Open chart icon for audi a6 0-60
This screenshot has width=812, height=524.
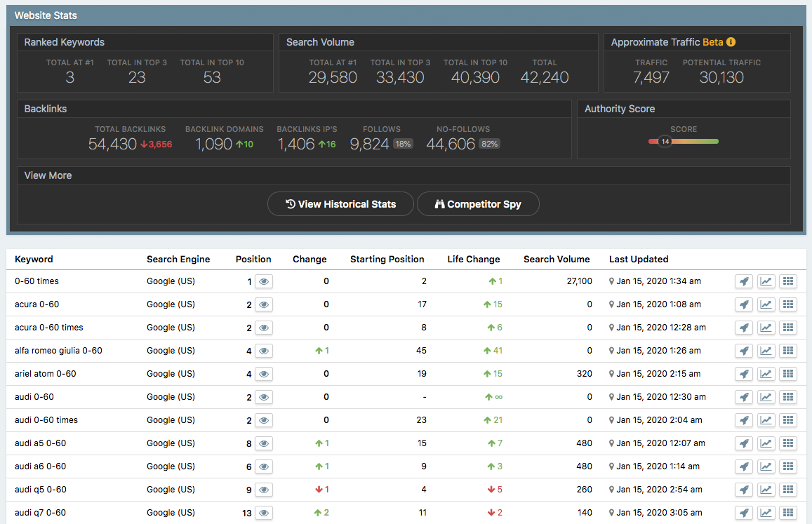(x=766, y=466)
